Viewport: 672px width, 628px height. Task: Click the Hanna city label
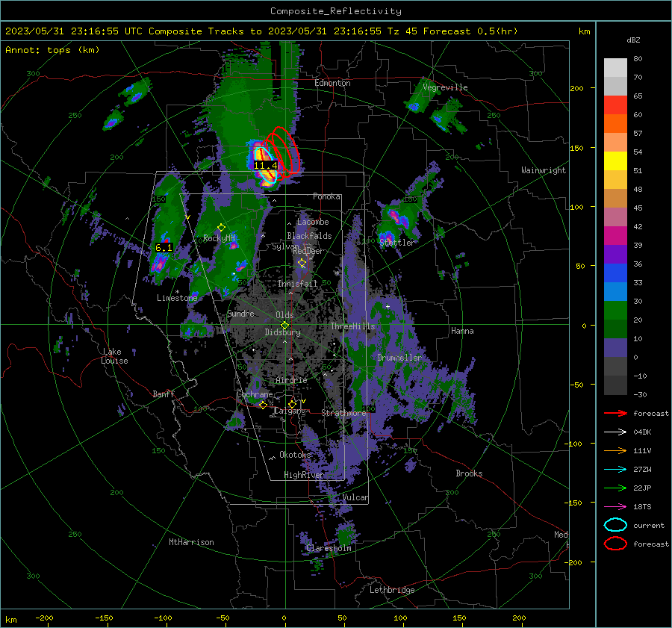click(x=462, y=331)
